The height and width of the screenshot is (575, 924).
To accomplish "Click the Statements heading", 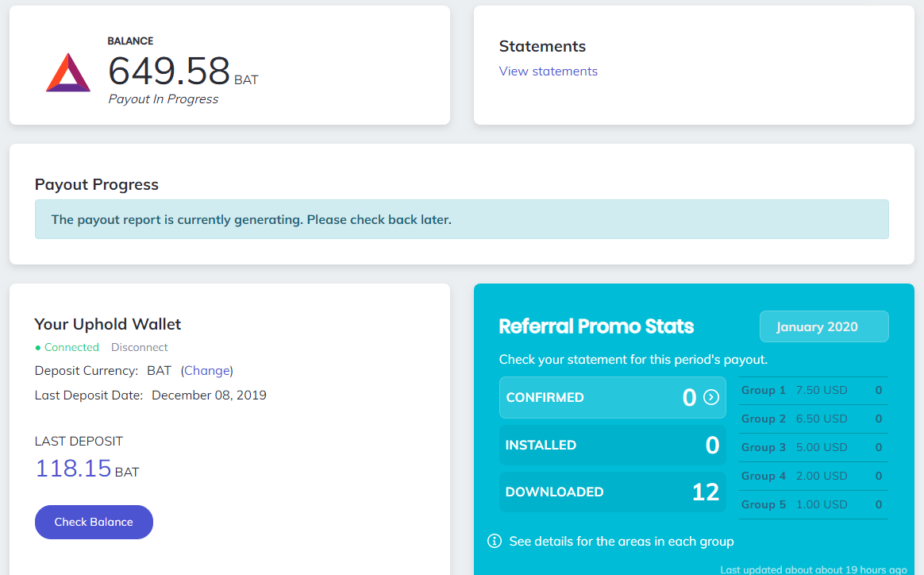I will pyautogui.click(x=542, y=46).
